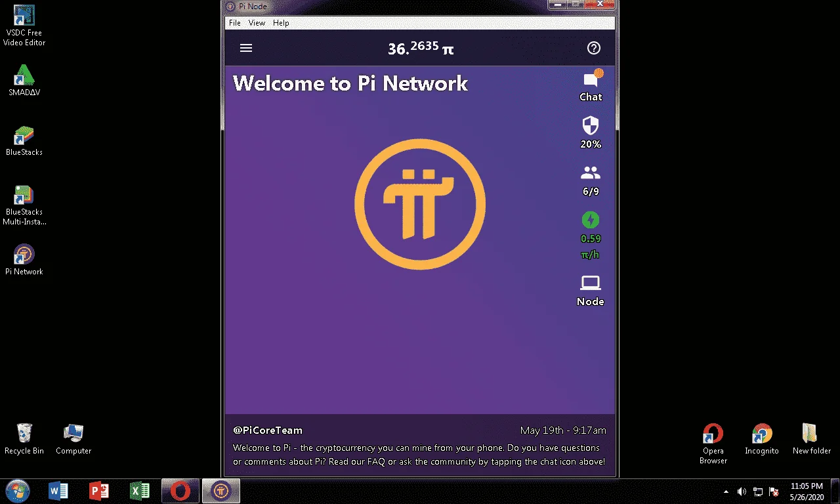Screen dimensions: 840x504
Task: Click the 36.2635 π balance
Action: [421, 48]
